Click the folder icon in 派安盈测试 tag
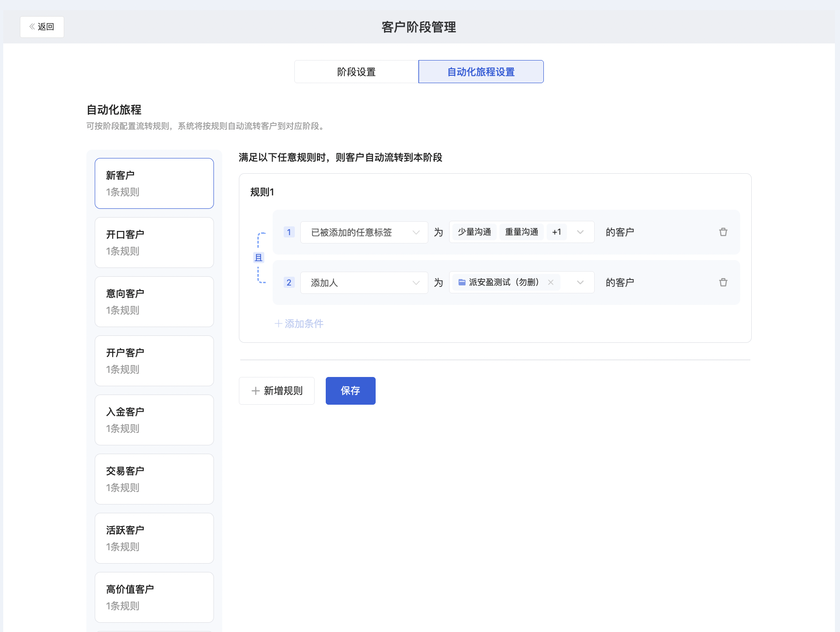This screenshot has height=632, width=840. 462,282
